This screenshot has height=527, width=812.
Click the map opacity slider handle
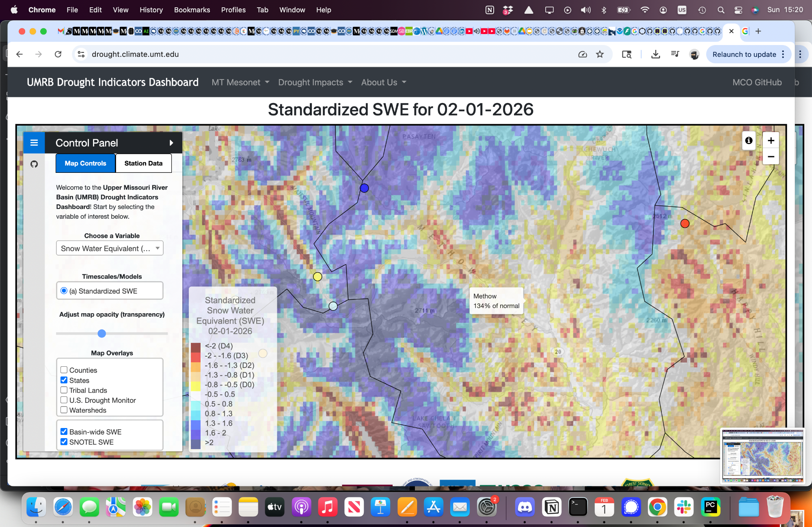102,333
